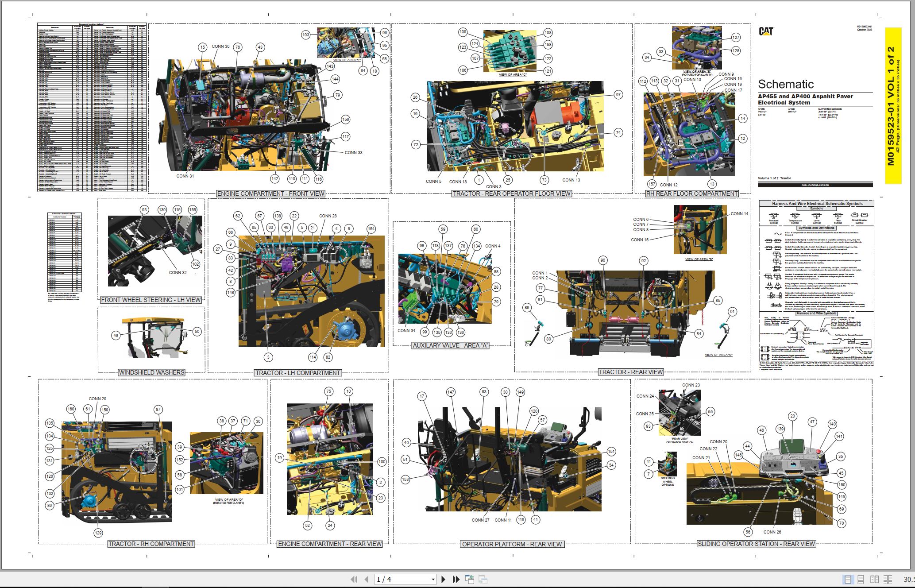Select continuous facing pages view mode
The height and width of the screenshot is (588, 915).
(x=888, y=579)
